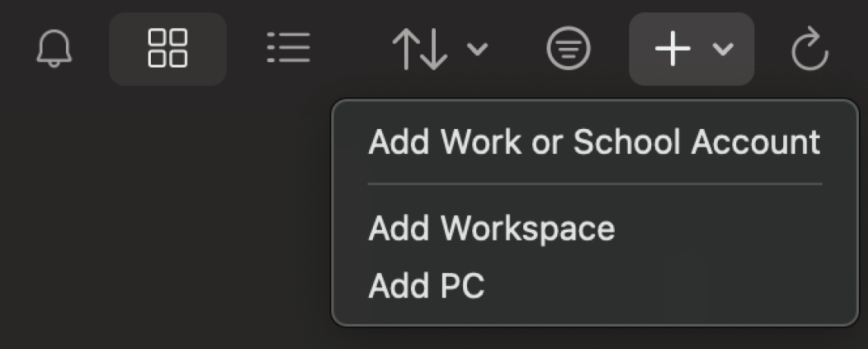Refresh the connections with circular arrow
The height and width of the screenshot is (349, 868).
click(810, 49)
